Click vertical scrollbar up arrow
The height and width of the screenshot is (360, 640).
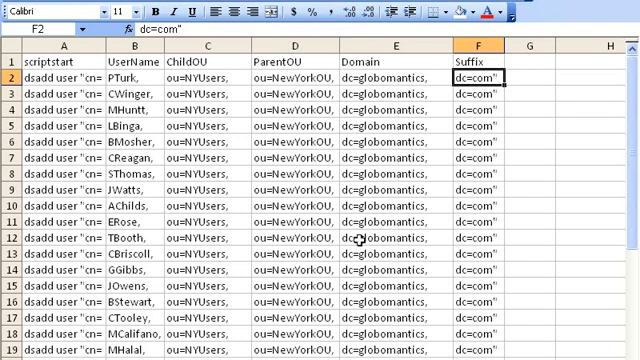coord(632,49)
